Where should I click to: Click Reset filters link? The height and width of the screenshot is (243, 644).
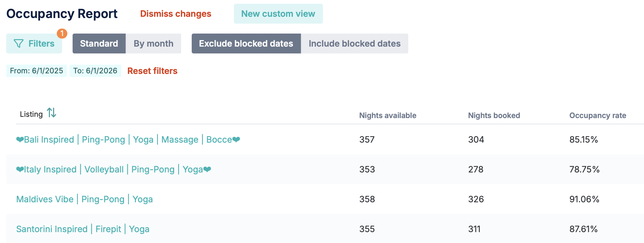click(152, 71)
